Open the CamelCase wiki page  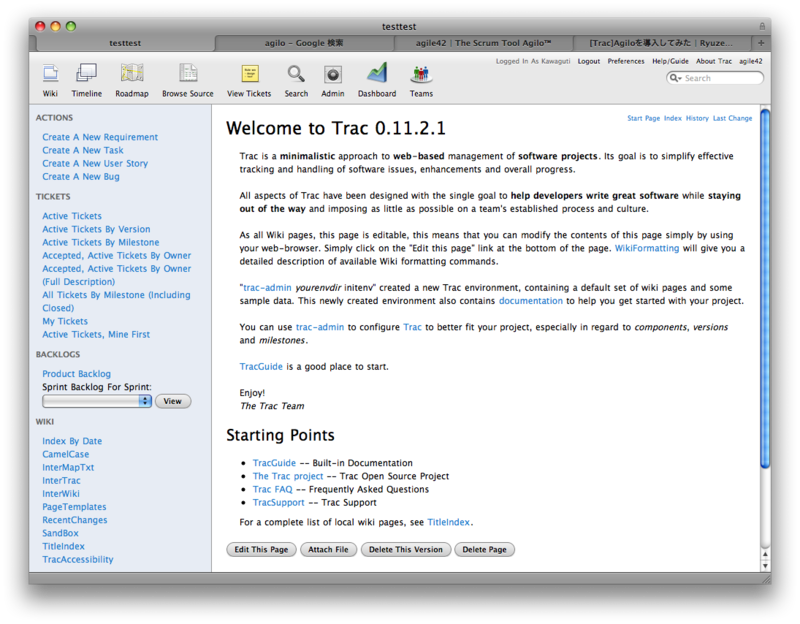pos(65,455)
